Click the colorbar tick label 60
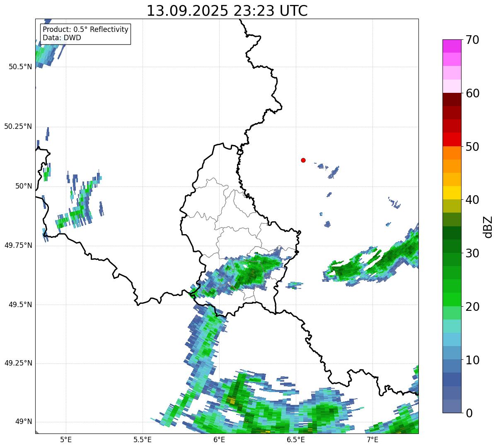The width and height of the screenshot is (498, 448). (x=472, y=93)
